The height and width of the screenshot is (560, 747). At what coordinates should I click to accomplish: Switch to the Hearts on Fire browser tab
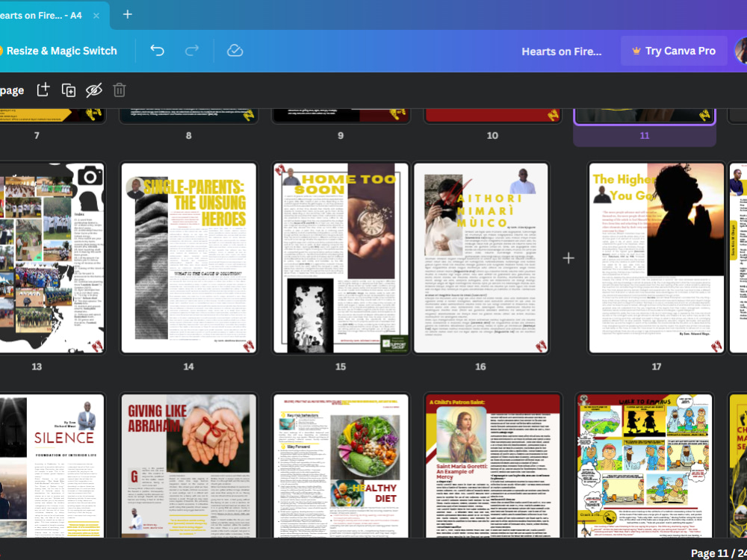(x=41, y=14)
